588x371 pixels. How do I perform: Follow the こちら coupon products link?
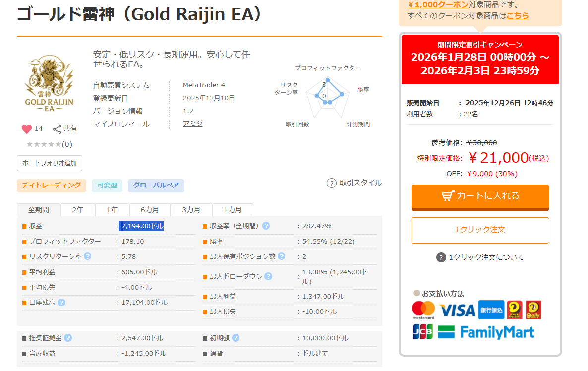(518, 15)
